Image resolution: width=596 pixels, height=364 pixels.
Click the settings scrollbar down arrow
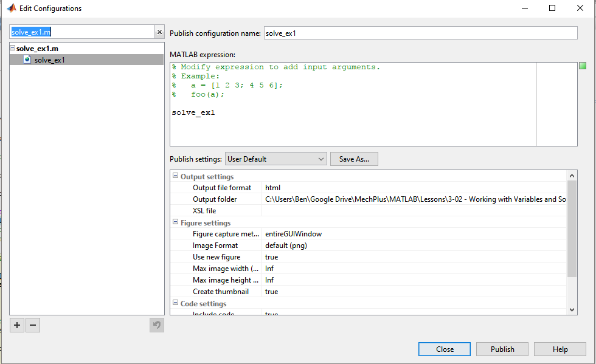[x=572, y=310]
